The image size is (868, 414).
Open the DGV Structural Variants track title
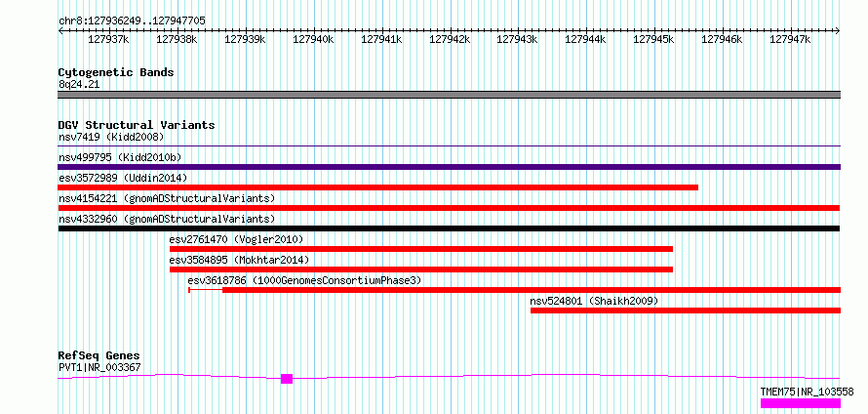click(x=137, y=125)
